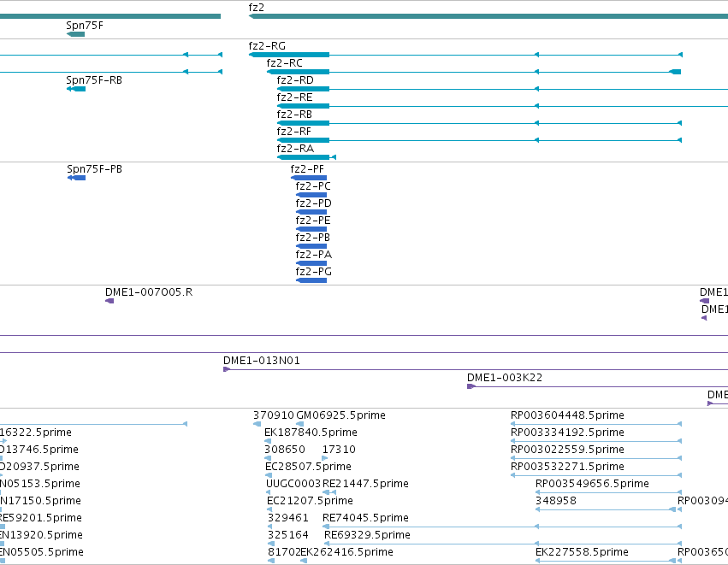Select the D13746.5prime EST label

point(39,450)
